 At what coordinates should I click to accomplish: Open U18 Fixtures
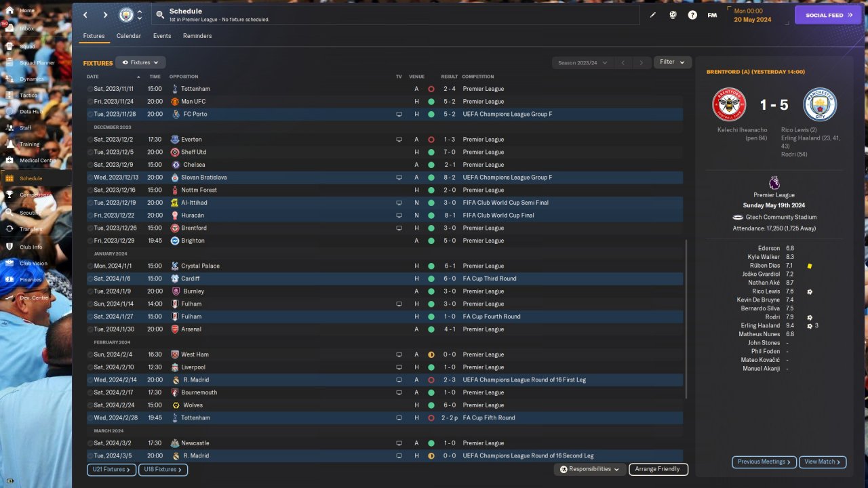point(163,469)
